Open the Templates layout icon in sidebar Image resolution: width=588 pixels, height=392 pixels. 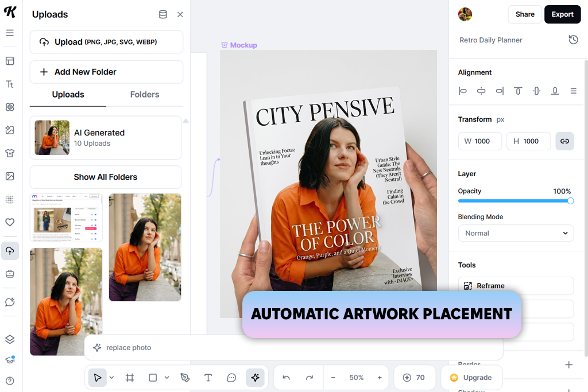pyautogui.click(x=10, y=61)
